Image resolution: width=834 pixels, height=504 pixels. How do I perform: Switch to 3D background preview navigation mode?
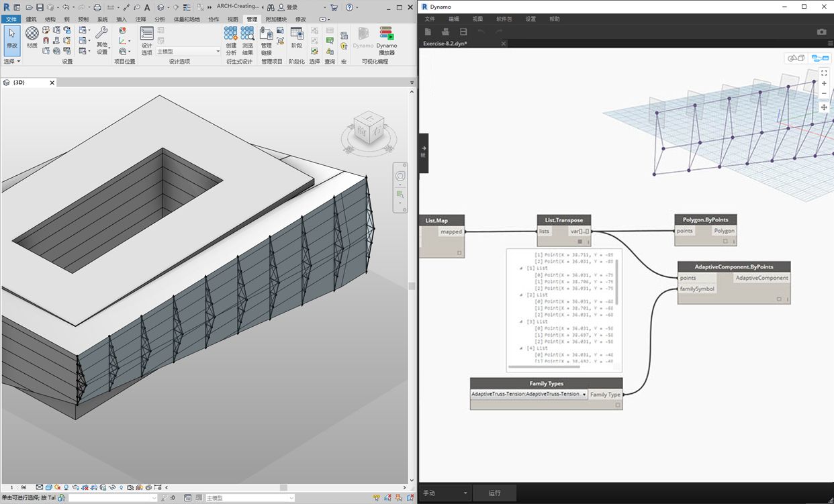(x=796, y=58)
